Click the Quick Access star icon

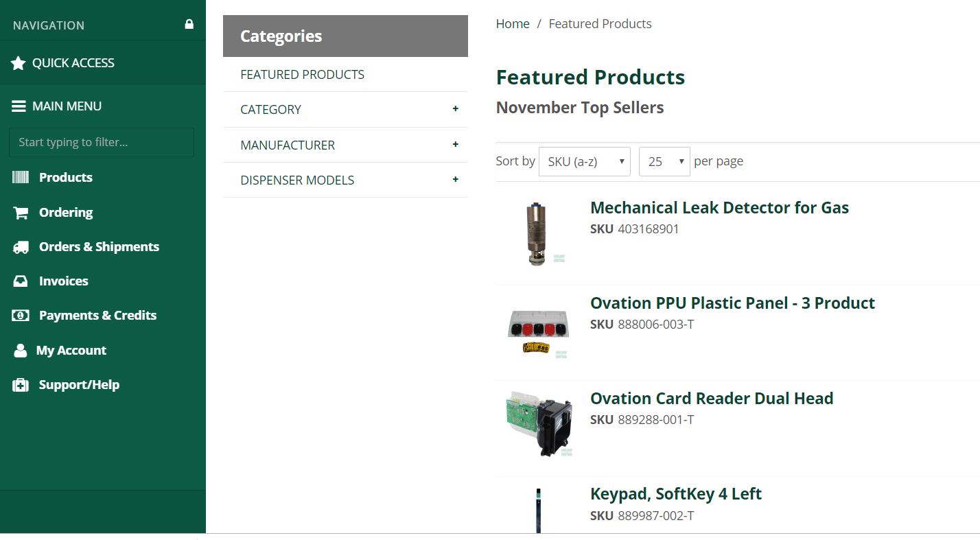19,63
